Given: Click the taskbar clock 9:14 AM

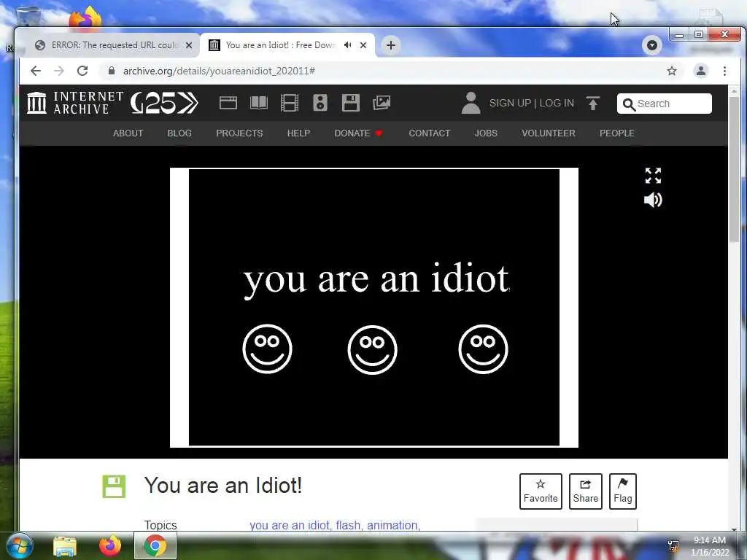Looking at the screenshot, I should tap(710, 540).
